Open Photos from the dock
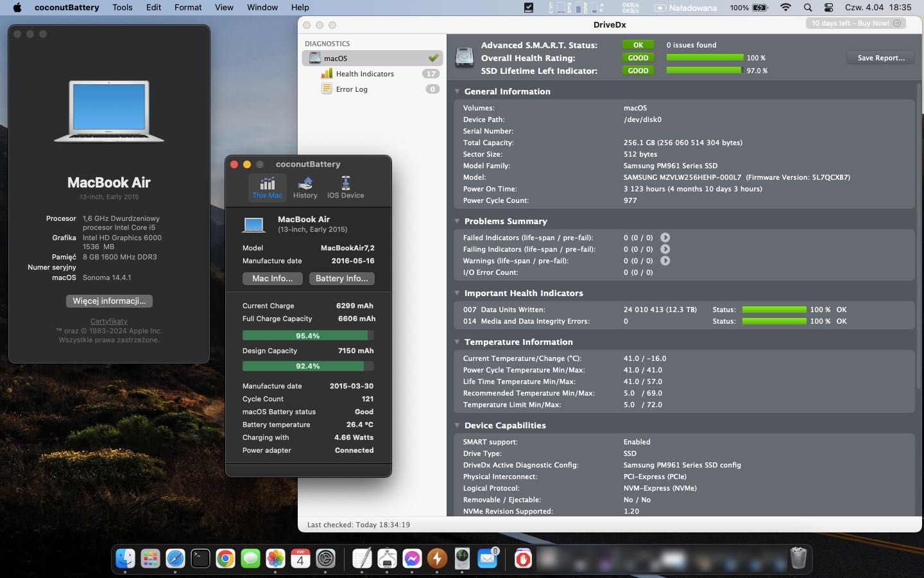Screen dimensions: 924x578 [x=275, y=559]
